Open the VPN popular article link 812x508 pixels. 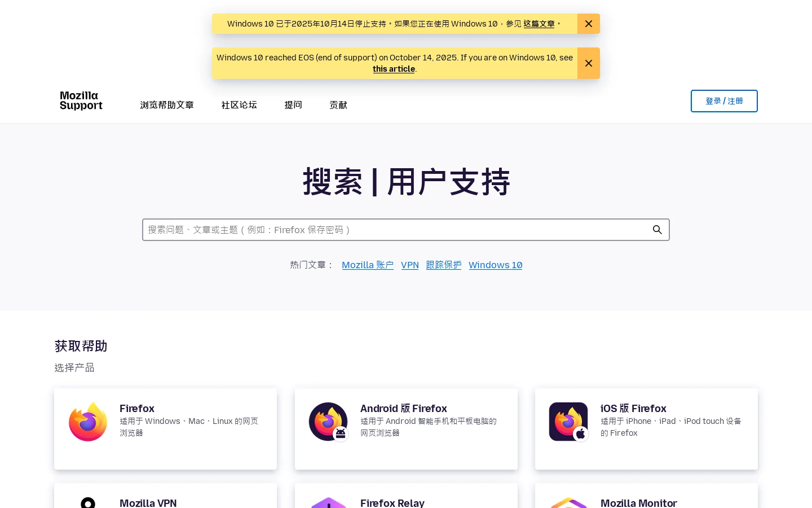pyautogui.click(x=410, y=265)
